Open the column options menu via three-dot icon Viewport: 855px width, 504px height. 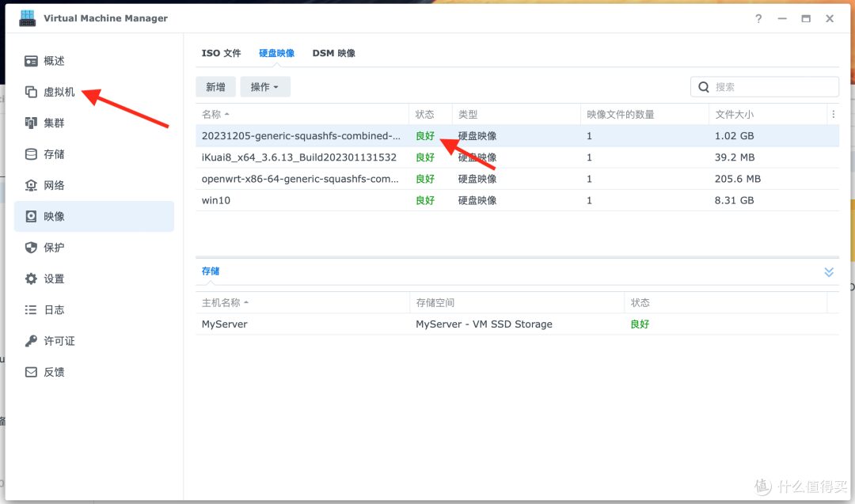833,114
